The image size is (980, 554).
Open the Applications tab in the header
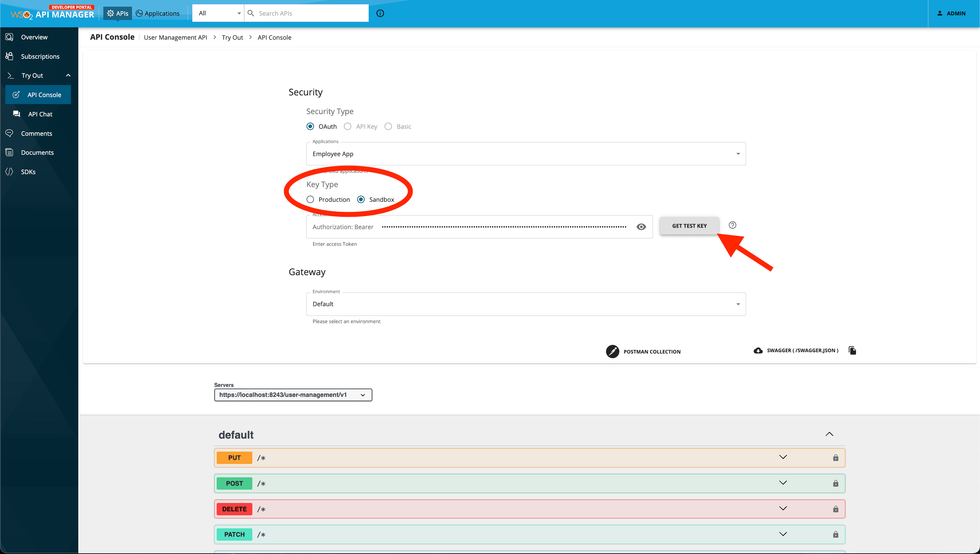(x=157, y=13)
